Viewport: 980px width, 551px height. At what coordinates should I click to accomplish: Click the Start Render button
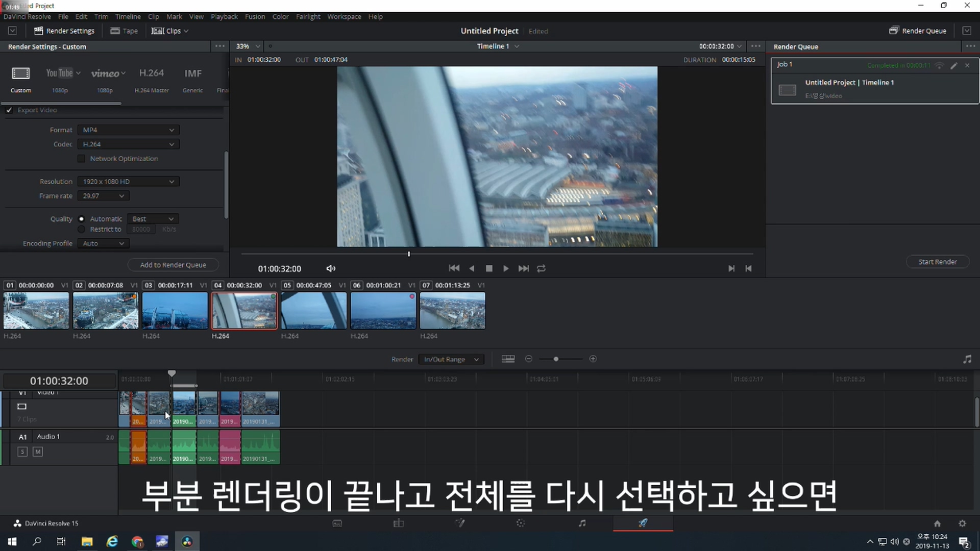pyautogui.click(x=937, y=262)
